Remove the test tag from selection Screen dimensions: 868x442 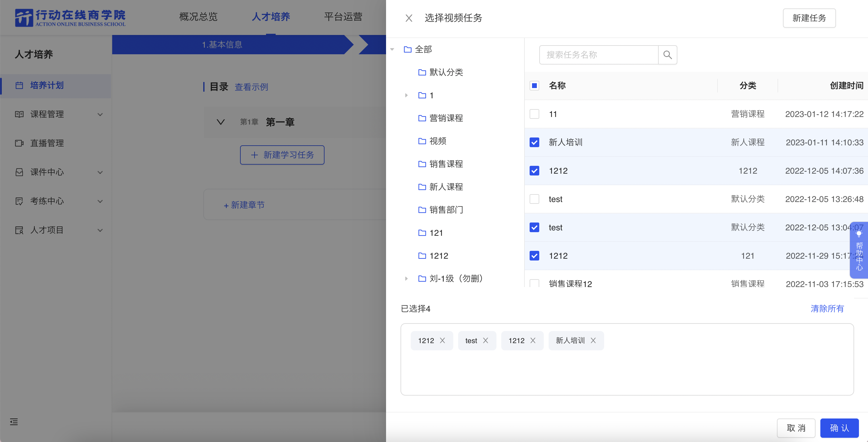pyautogui.click(x=486, y=341)
